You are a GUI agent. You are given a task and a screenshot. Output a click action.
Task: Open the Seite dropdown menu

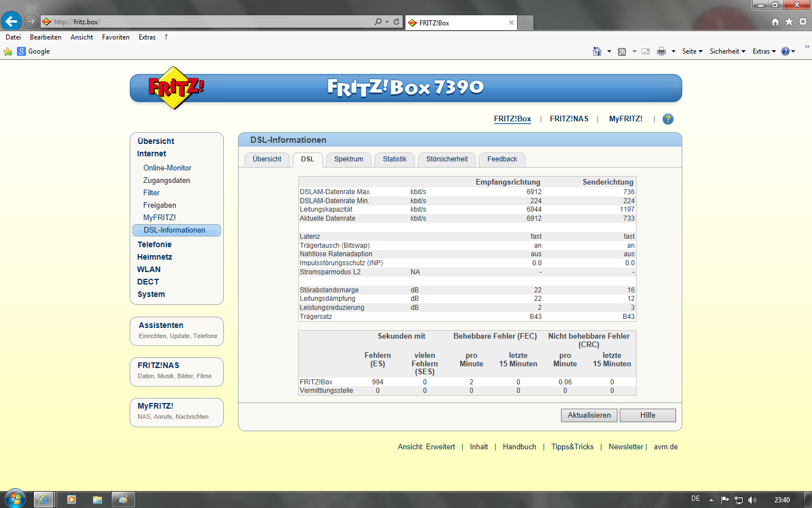click(692, 51)
